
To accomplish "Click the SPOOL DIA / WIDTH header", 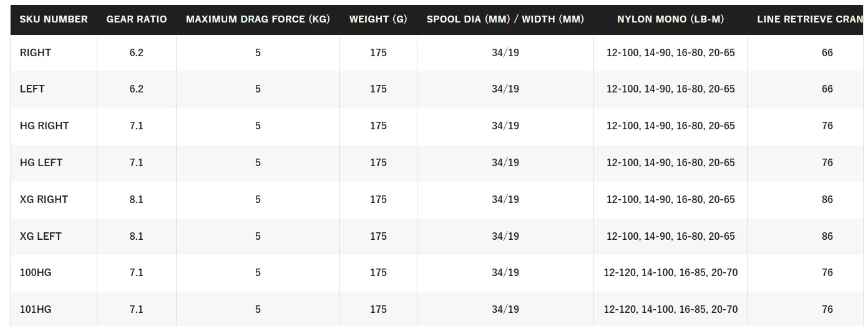I will point(505,19).
